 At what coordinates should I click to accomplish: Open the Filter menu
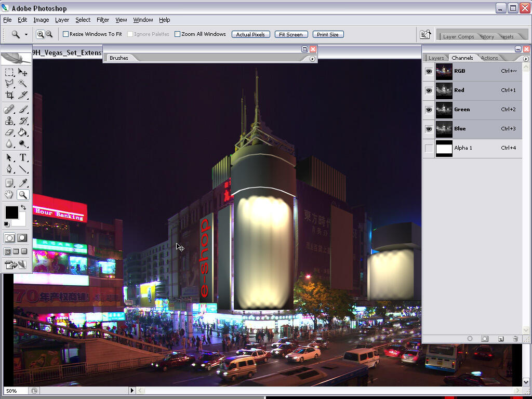point(102,20)
